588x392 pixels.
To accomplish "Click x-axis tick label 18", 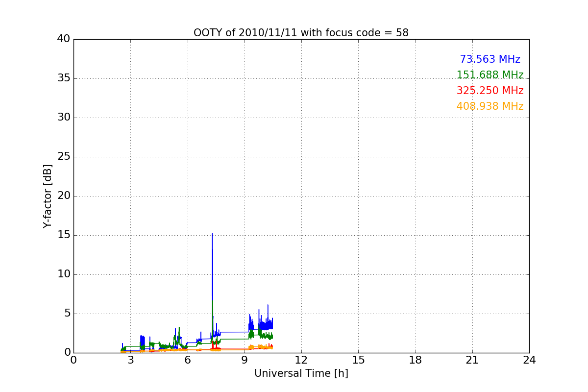I will pyautogui.click(x=416, y=359).
